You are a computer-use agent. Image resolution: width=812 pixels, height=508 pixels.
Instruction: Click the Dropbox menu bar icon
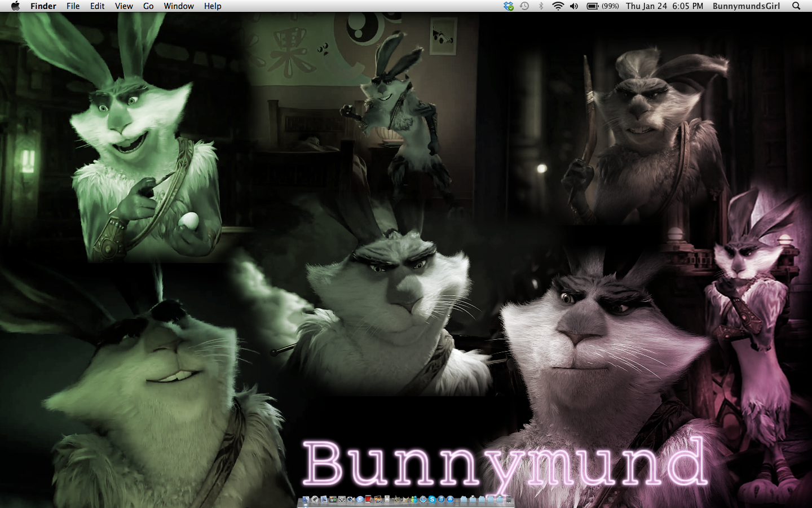tap(509, 6)
